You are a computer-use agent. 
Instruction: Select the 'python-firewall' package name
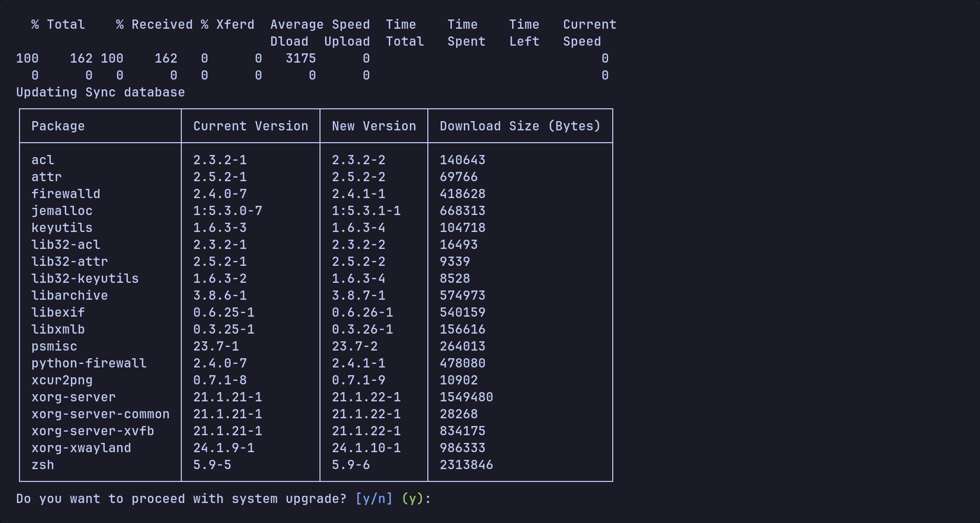[x=89, y=363]
